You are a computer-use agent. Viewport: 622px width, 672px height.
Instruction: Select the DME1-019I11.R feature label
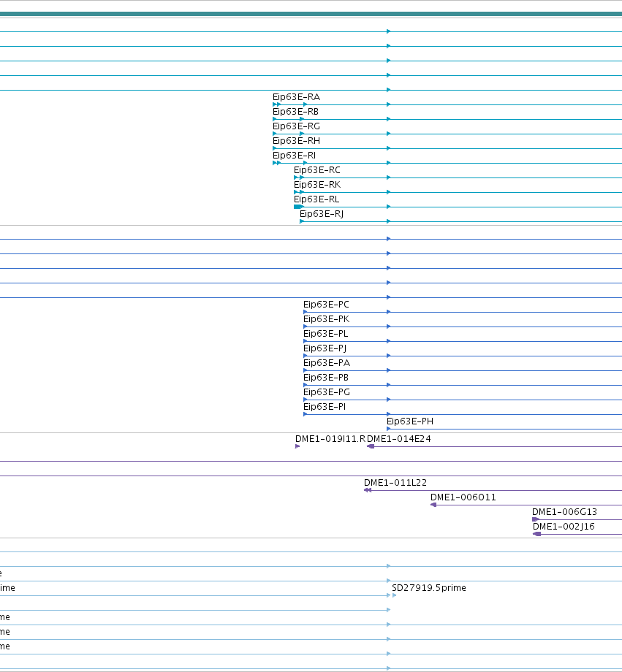pos(330,439)
